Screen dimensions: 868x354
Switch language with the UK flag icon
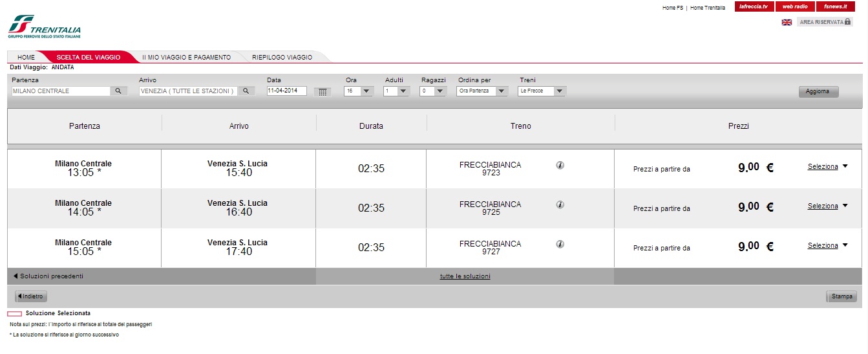coord(787,22)
